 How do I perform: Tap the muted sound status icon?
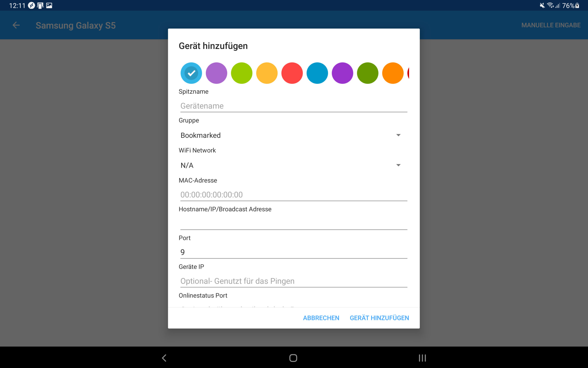click(x=542, y=5)
